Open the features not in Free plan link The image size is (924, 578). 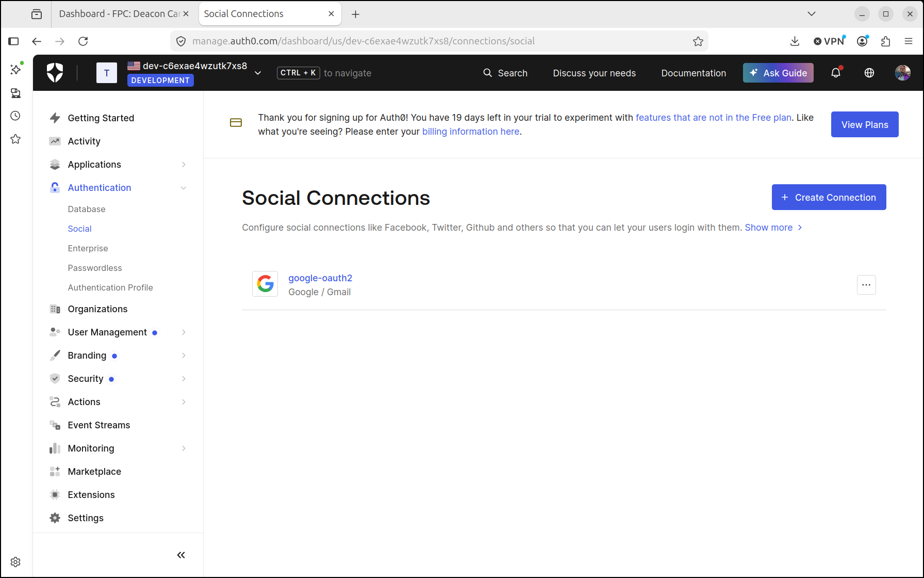coord(714,118)
